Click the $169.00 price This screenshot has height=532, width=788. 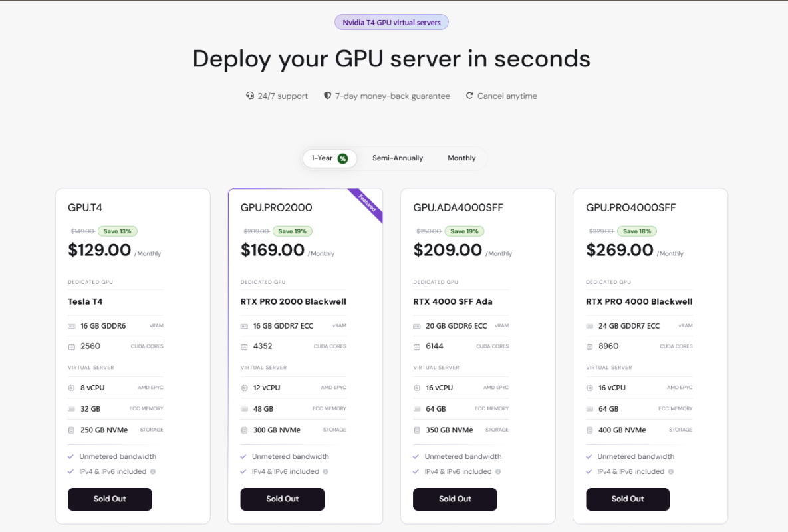pos(273,250)
